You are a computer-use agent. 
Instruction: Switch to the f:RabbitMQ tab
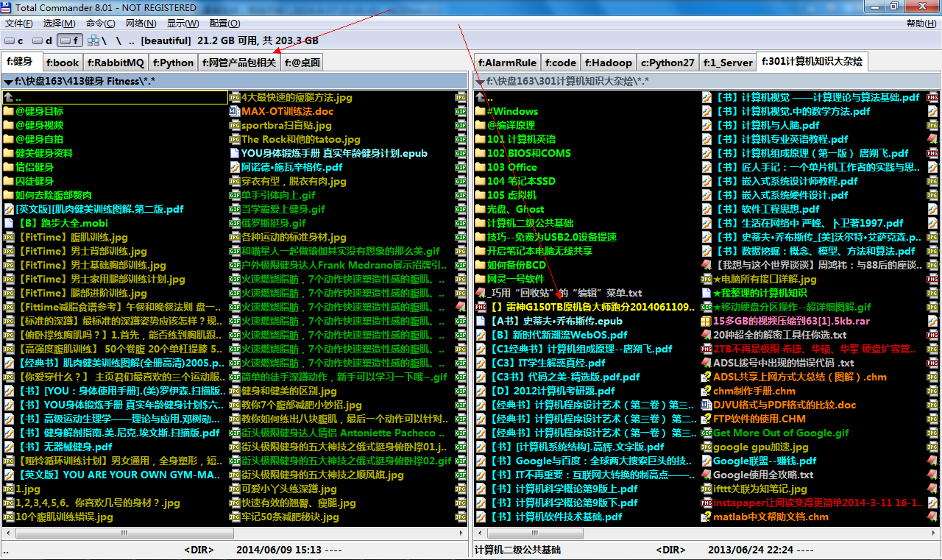(x=116, y=63)
